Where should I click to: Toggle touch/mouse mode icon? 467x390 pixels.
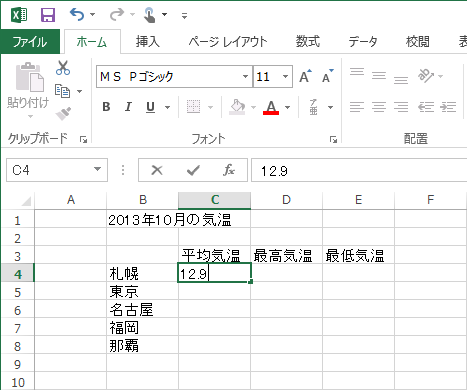[149, 15]
